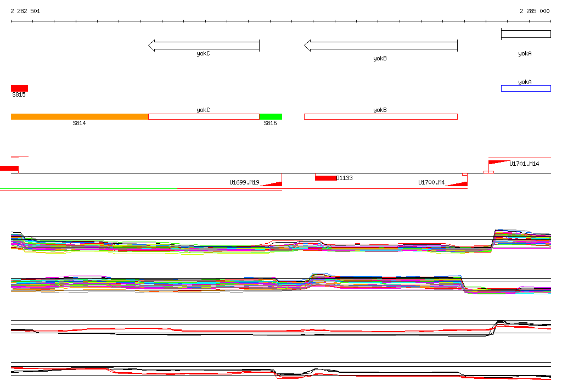Click the red D1133 bar
562x392 pixels.
coord(325,178)
